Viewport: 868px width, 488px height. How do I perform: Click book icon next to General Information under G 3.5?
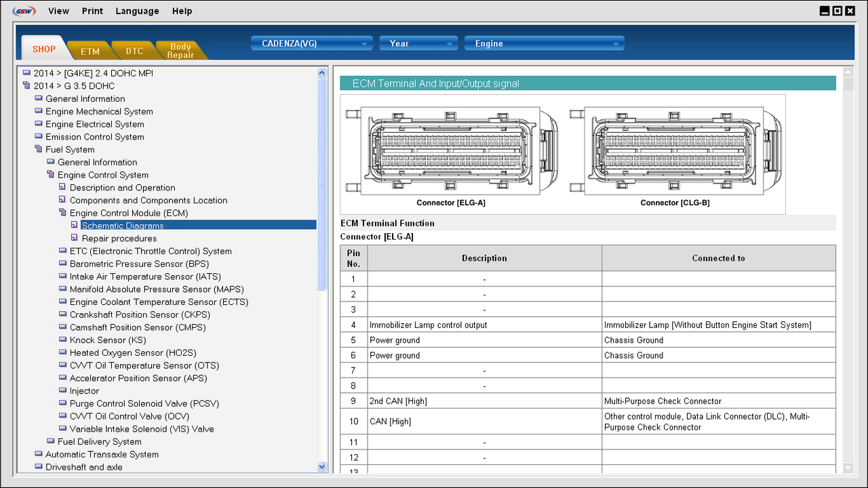click(x=39, y=98)
